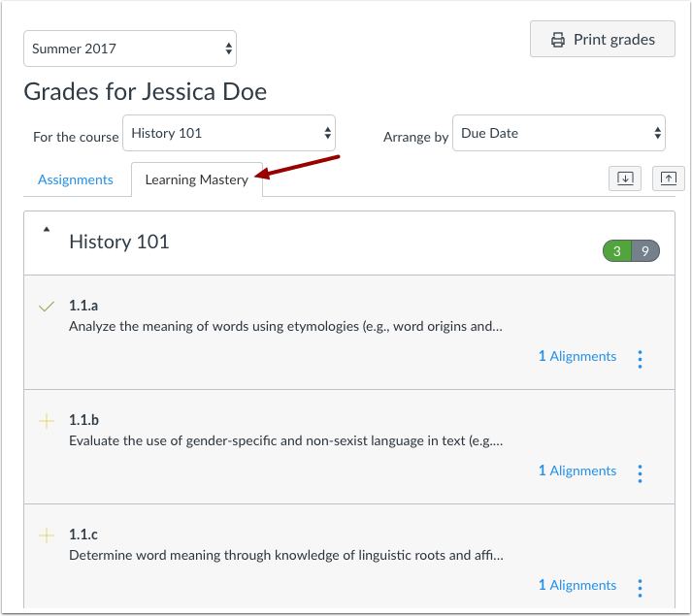Click the green checkmark icon beside 1.1.a
This screenshot has height=616, width=692.
point(46,306)
